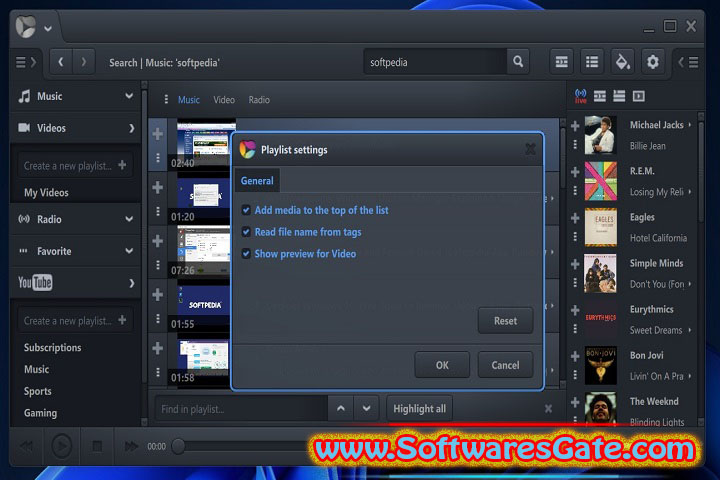Expand arrow beside Sweet Dreams
The width and height of the screenshot is (720, 480).
point(690,330)
